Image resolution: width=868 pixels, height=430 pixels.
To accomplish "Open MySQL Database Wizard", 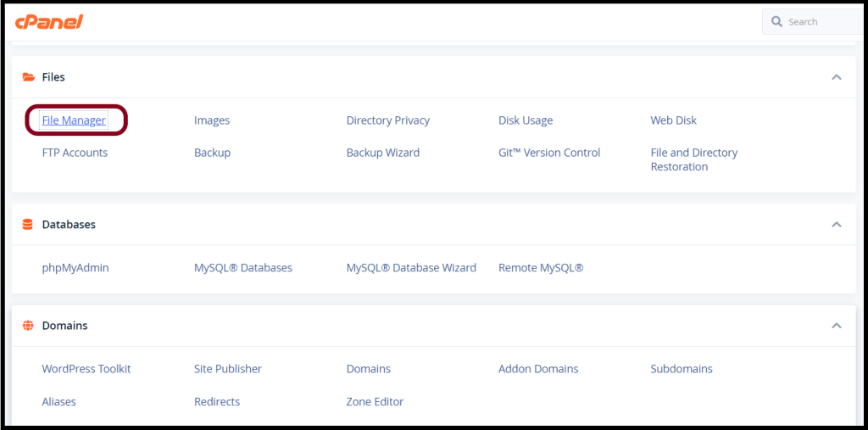I will 411,268.
